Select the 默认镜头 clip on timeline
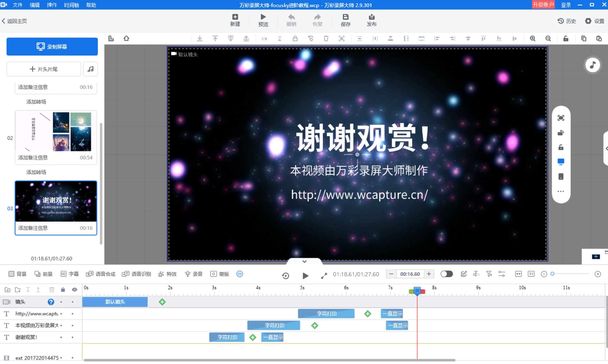The height and width of the screenshot is (364, 608). [x=115, y=302]
